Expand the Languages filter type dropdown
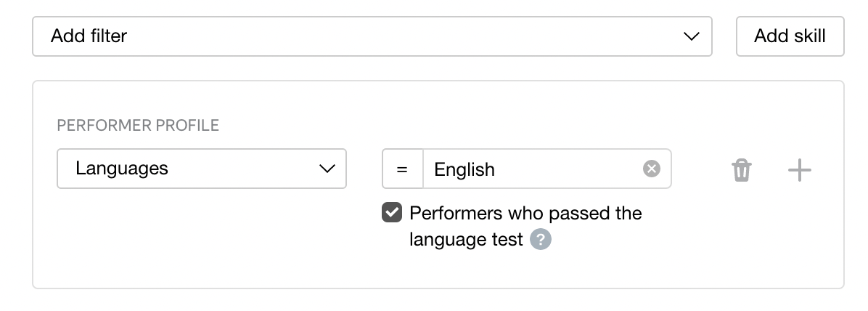This screenshot has width=868, height=311. [x=202, y=169]
